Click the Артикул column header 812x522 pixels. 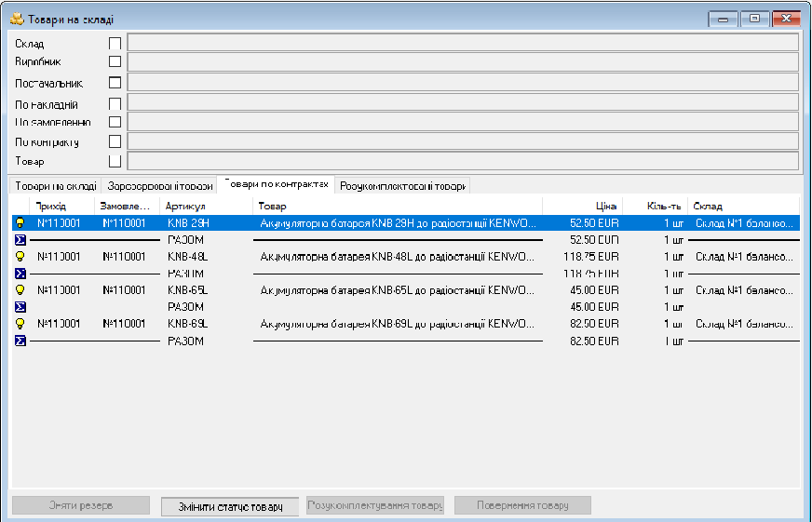tap(205, 206)
